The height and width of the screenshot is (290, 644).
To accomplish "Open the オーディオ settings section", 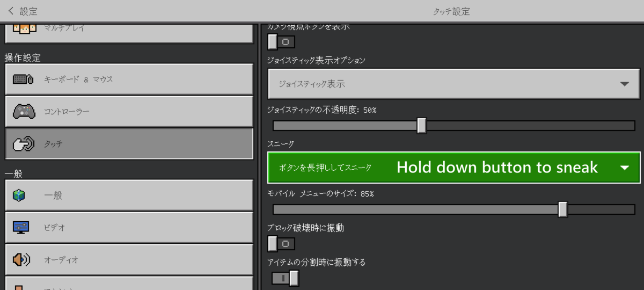I will tap(129, 260).
